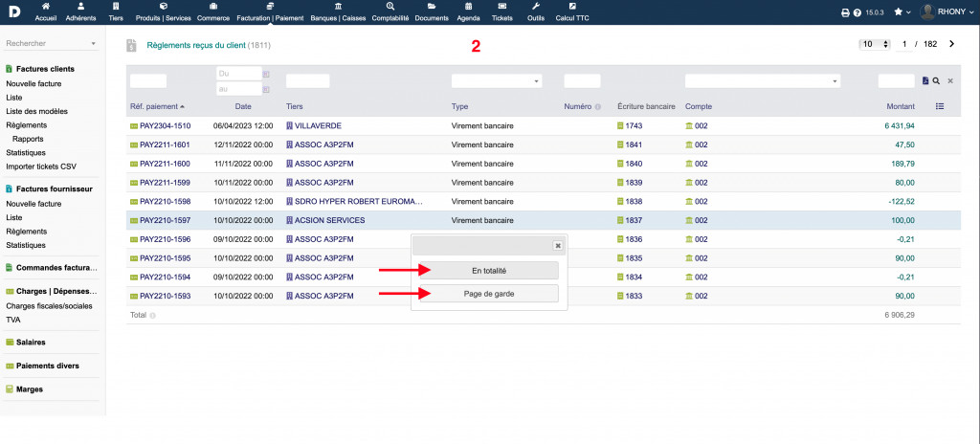This screenshot has height=444, width=980.
Task: Click the Tiers filter input field
Action: point(307,81)
